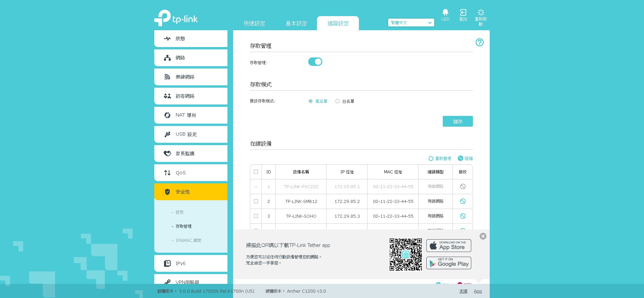This screenshot has height=298, width=644.
Task: Open the 無線網路 wireless menu
Action: tap(191, 77)
